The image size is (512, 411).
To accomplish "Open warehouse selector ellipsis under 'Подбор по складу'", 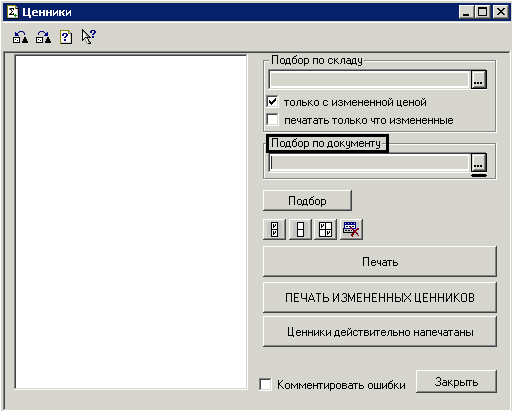I will (x=479, y=79).
